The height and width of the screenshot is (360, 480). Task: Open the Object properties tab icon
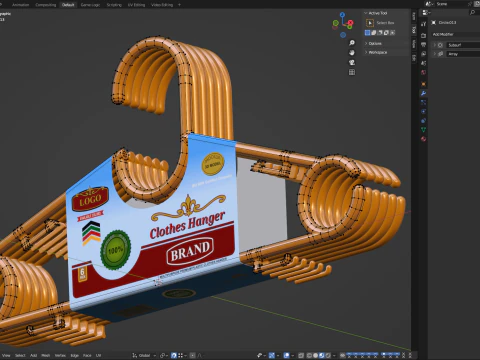point(423,84)
